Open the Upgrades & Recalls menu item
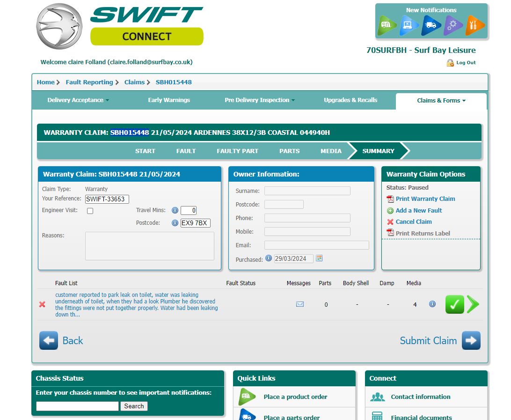 pos(350,100)
